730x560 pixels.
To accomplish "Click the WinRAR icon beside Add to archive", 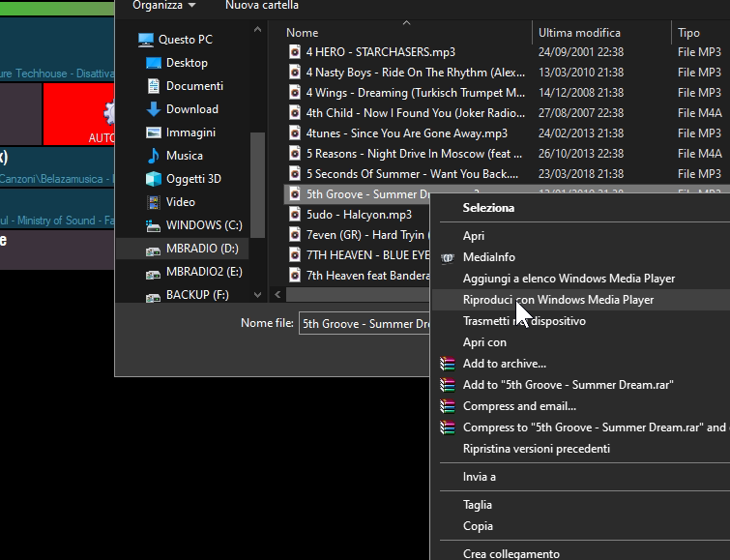I will coord(447,364).
